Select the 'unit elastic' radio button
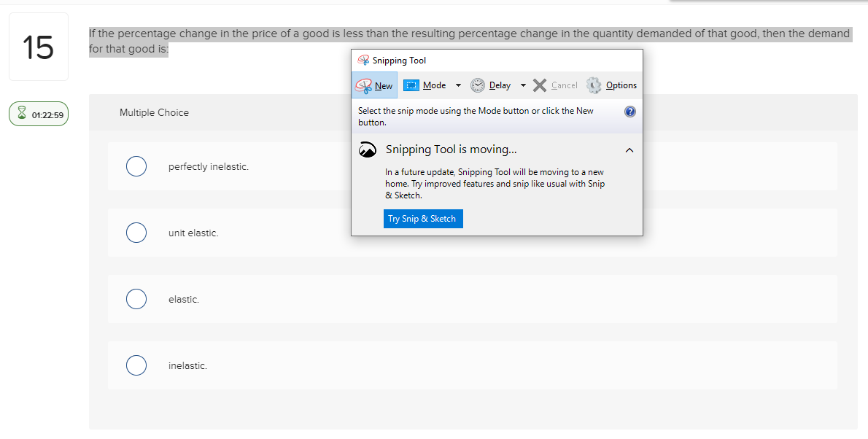Image resolution: width=868 pixels, height=439 pixels. point(136,233)
